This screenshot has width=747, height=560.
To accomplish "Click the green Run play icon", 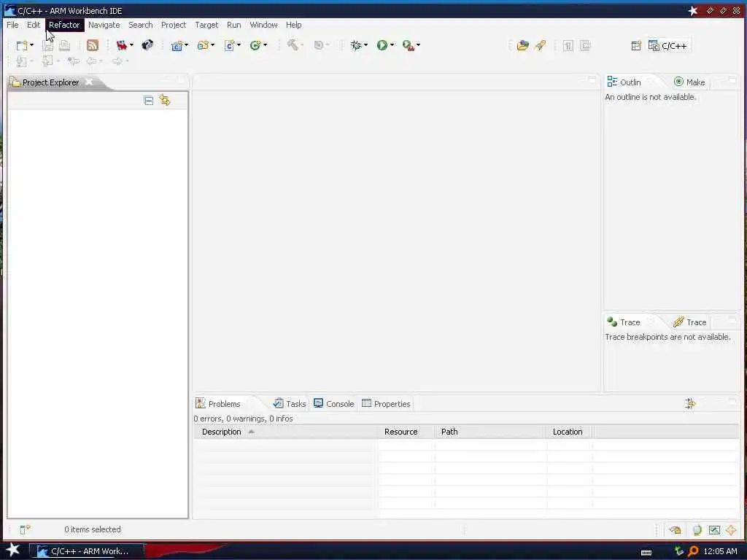I will pos(382,45).
